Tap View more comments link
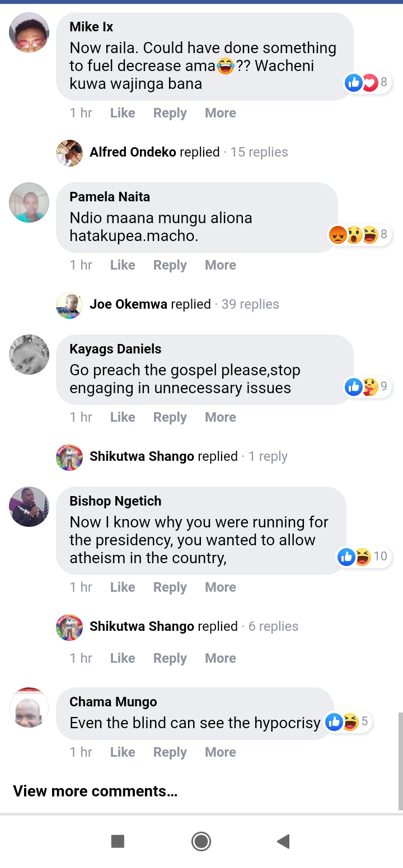 click(95, 791)
